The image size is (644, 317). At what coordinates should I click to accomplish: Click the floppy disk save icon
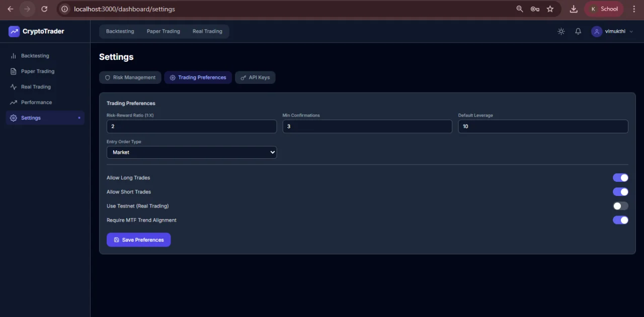[x=117, y=240]
